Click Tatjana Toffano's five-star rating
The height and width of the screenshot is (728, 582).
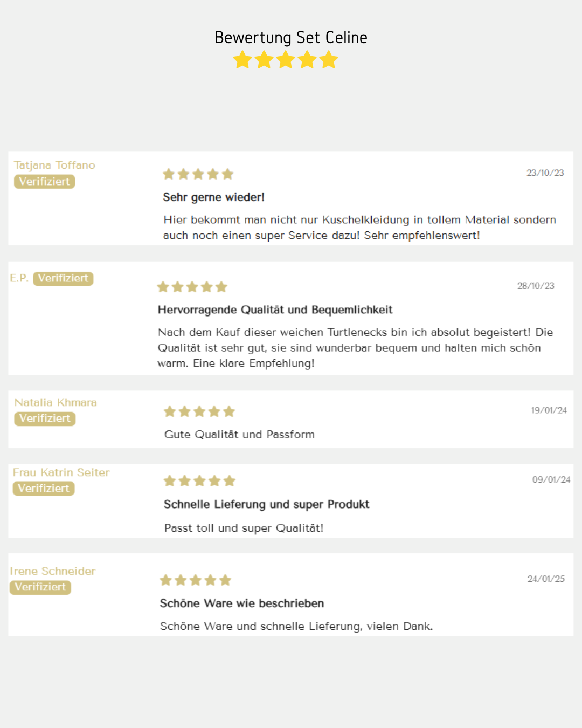click(198, 174)
